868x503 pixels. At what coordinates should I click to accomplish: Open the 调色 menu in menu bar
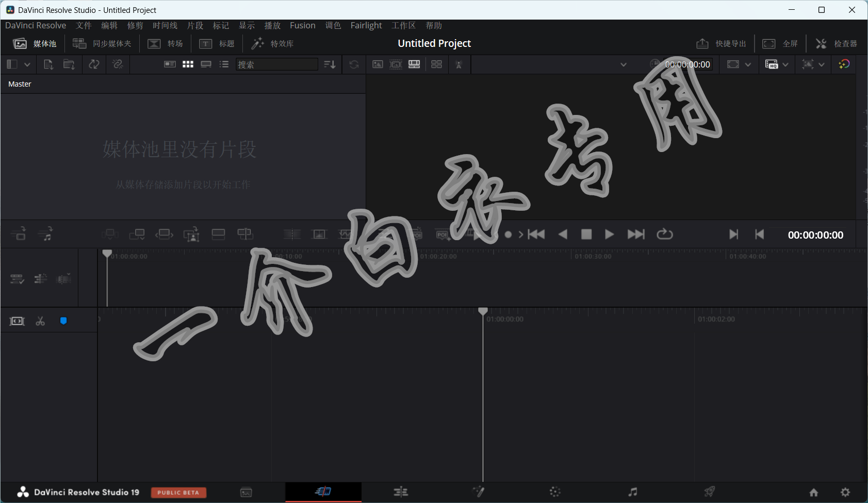(333, 25)
